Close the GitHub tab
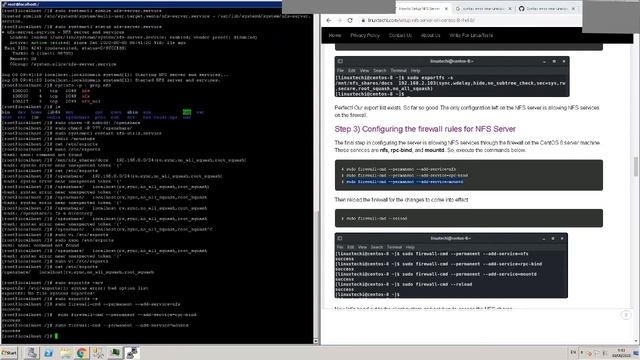The height and width of the screenshot is (360, 640). click(573, 9)
